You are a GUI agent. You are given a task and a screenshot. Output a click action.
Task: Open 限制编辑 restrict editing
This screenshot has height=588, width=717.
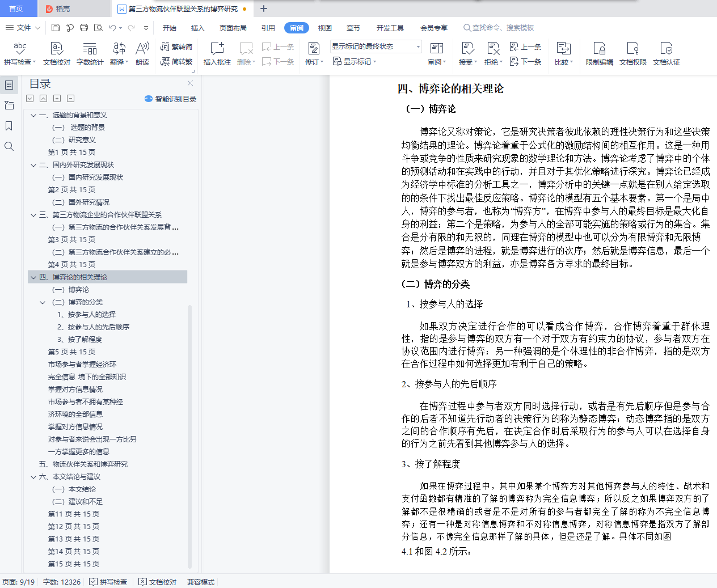click(x=600, y=54)
